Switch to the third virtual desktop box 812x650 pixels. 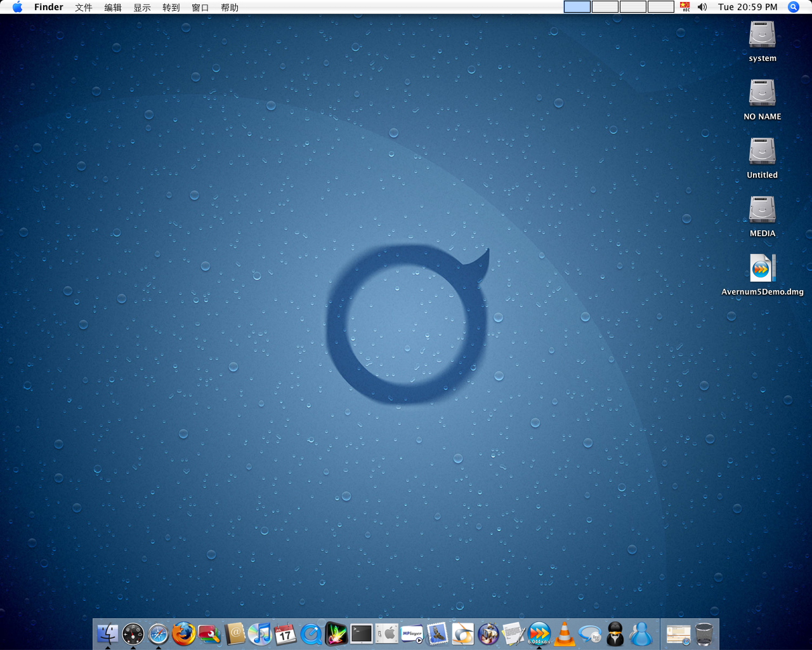[x=633, y=7]
